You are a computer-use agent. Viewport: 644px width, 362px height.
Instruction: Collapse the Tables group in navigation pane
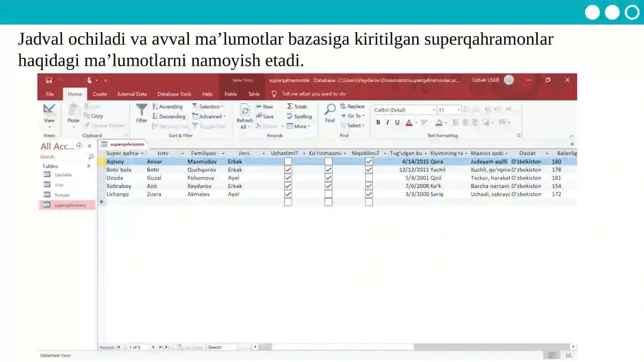(x=89, y=166)
